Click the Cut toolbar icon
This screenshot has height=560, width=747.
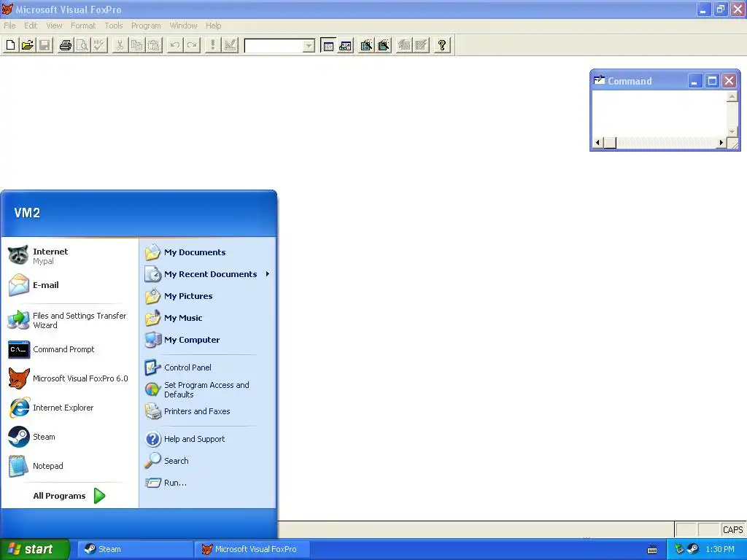(x=120, y=45)
